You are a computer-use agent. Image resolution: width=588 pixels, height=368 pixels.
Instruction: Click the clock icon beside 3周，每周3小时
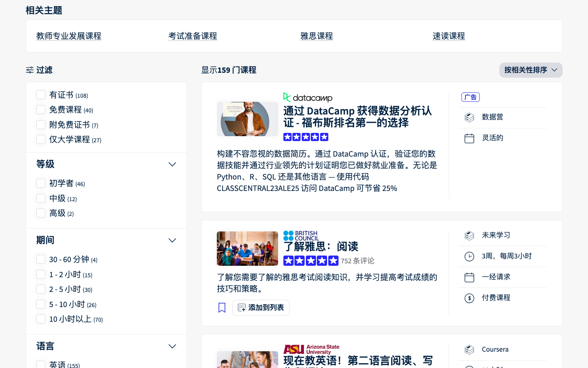(x=469, y=256)
